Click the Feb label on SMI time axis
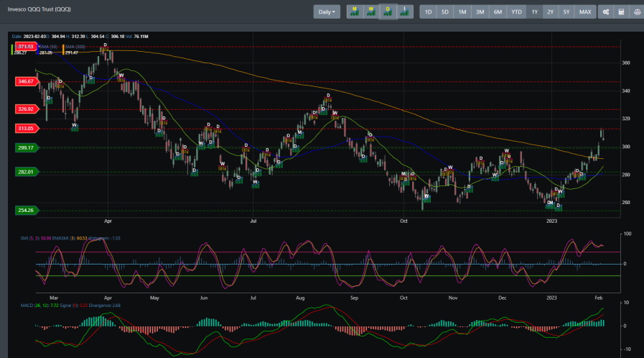 tap(599, 298)
